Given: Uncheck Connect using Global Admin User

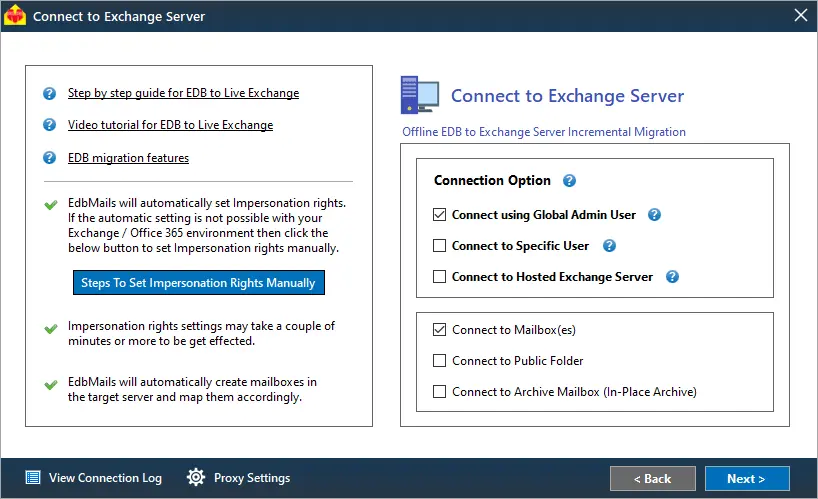Looking at the screenshot, I should 439,215.
